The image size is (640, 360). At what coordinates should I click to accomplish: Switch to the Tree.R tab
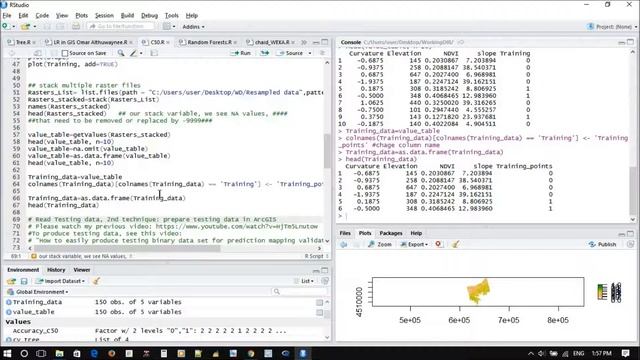pyautogui.click(x=22, y=42)
